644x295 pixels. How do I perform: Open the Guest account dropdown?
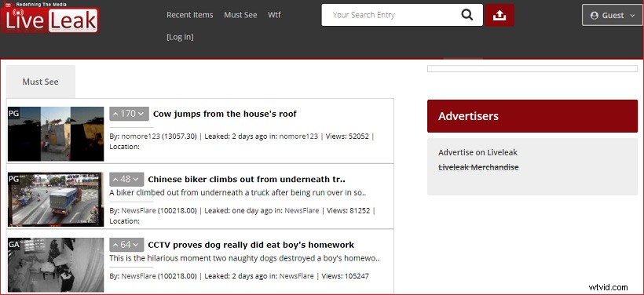click(x=613, y=15)
